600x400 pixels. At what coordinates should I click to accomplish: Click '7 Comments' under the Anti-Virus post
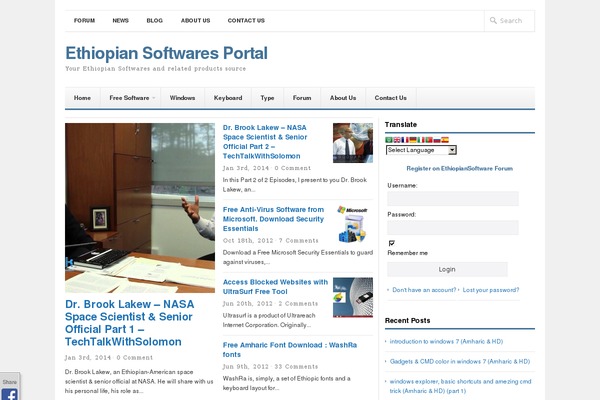tap(298, 241)
